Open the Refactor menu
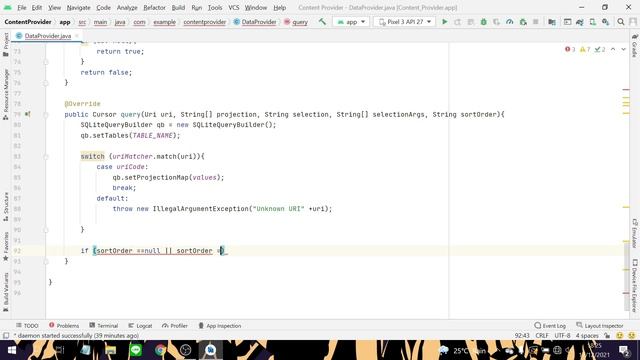 pos(154,7)
